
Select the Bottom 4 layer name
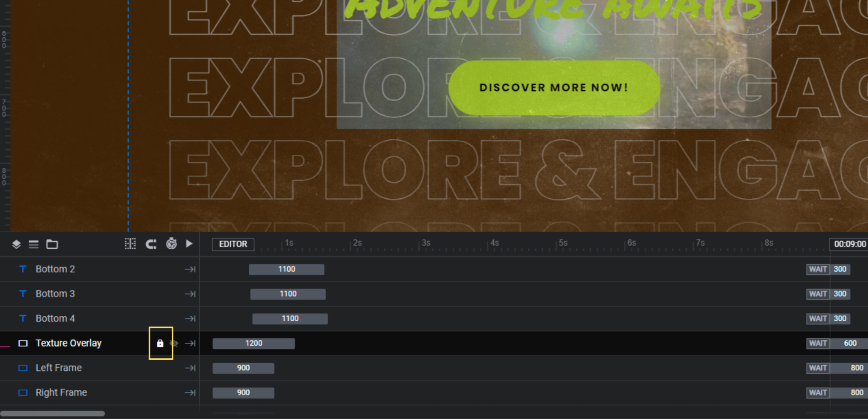pyautogui.click(x=55, y=318)
